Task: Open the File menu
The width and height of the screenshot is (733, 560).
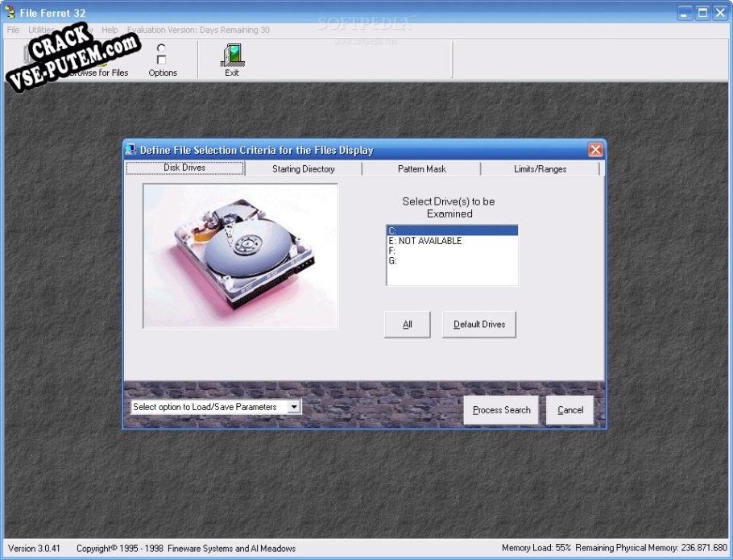Action: 13,30
